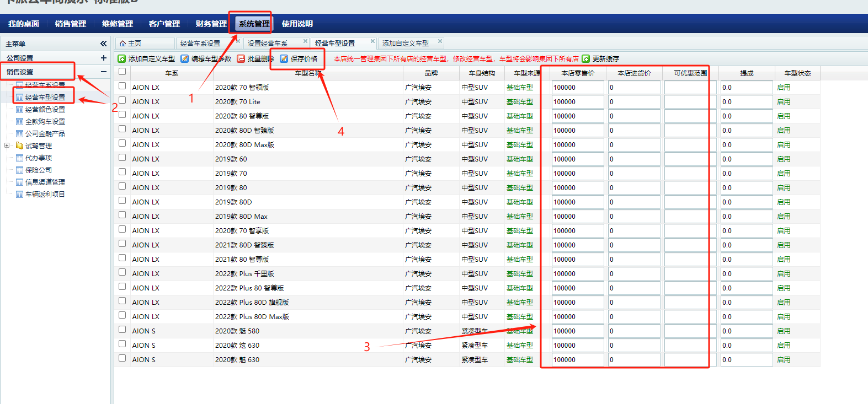Check the box for 2020款 70 智领版

tap(123, 86)
